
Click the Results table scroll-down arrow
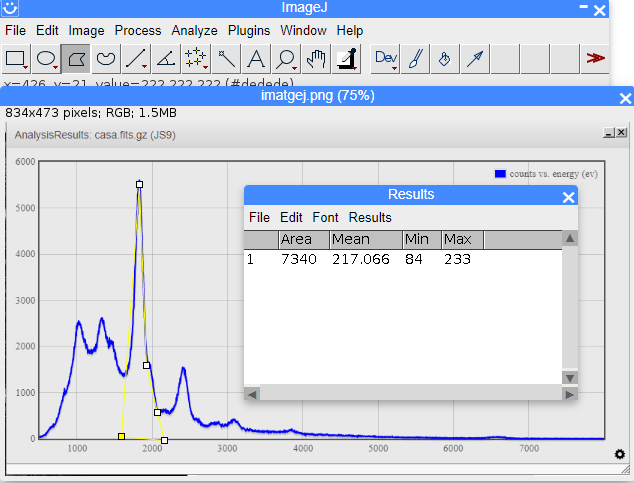[x=569, y=377]
